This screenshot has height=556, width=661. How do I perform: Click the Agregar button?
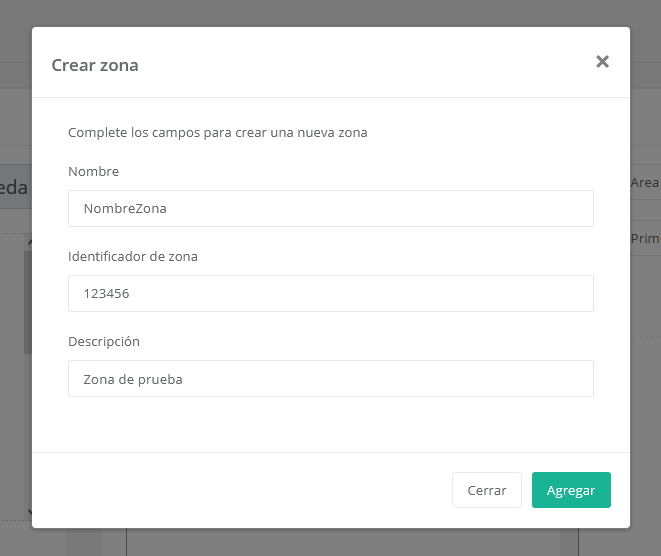coord(570,490)
